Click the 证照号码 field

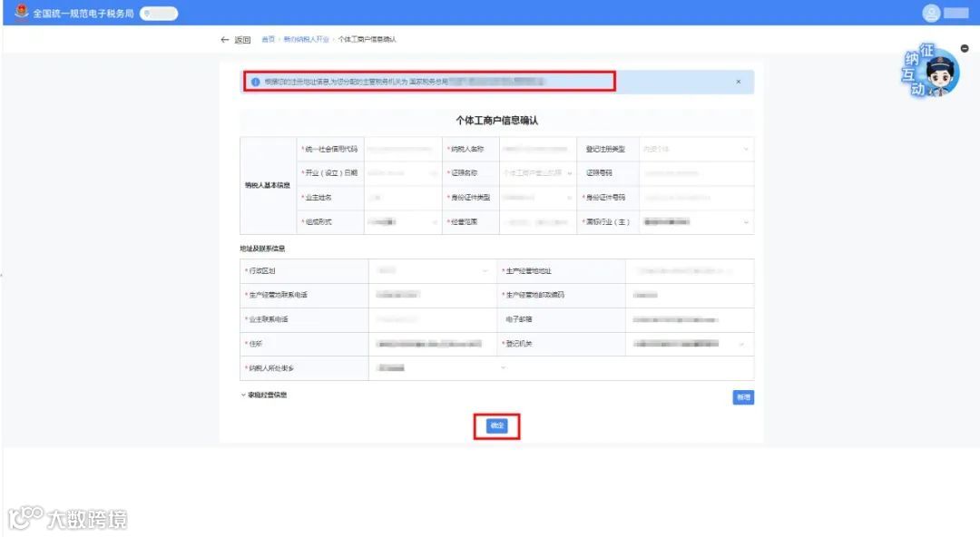(696, 173)
